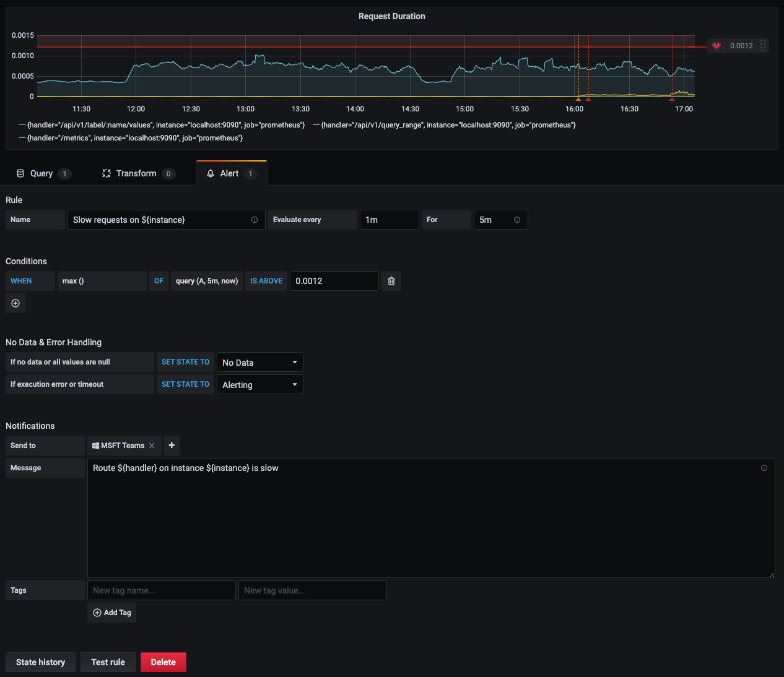Remove MSFT Teams channel via its X icon
This screenshot has height=677, width=784.
(x=152, y=446)
